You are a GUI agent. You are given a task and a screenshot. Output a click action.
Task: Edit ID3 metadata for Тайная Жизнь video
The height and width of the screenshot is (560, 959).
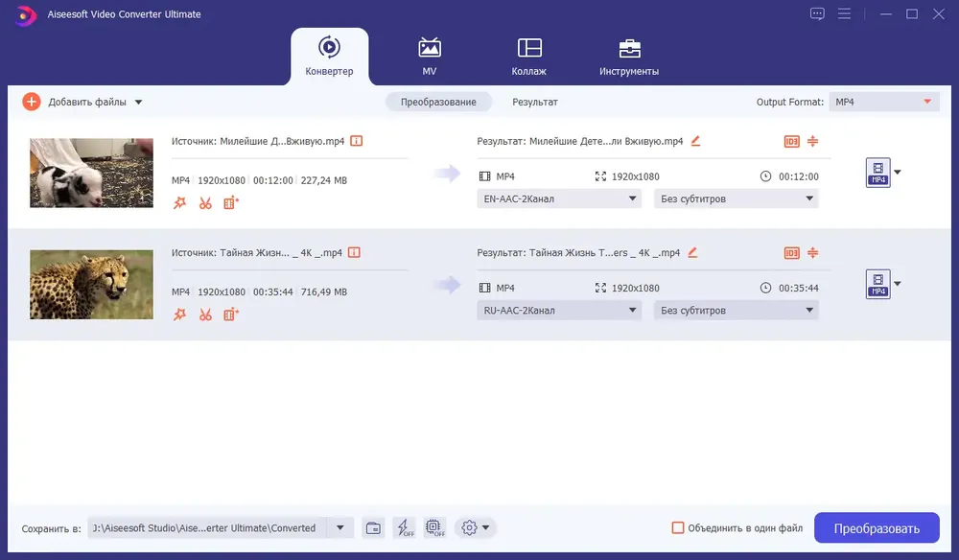click(x=791, y=252)
